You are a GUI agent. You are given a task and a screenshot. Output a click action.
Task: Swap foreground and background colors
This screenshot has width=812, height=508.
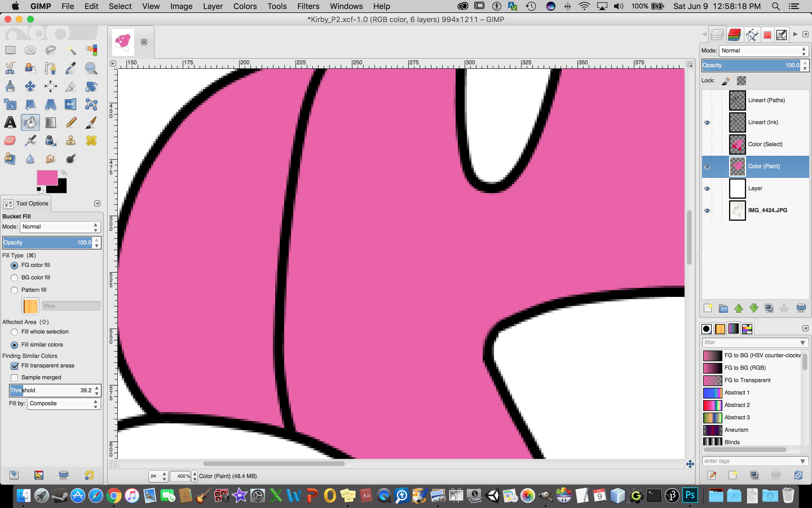tap(64, 173)
